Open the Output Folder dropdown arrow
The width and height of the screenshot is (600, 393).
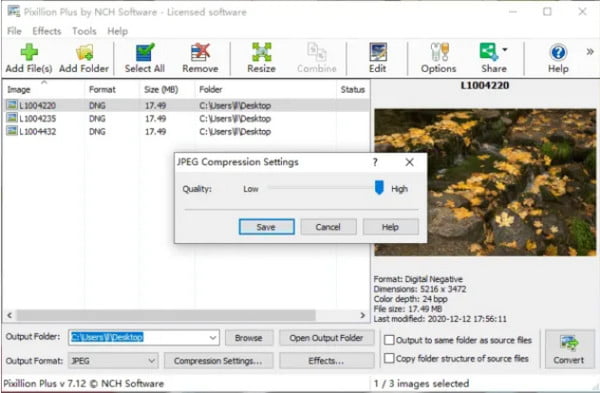213,338
